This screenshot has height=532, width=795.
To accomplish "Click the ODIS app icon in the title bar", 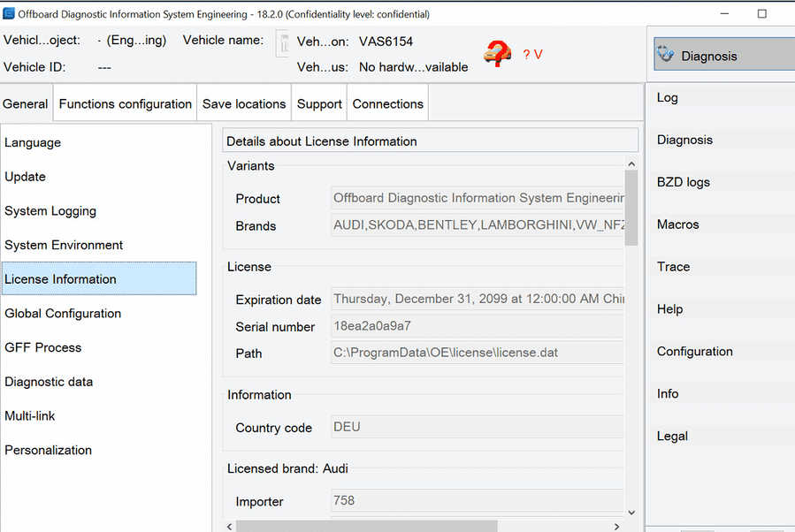I will point(9,14).
